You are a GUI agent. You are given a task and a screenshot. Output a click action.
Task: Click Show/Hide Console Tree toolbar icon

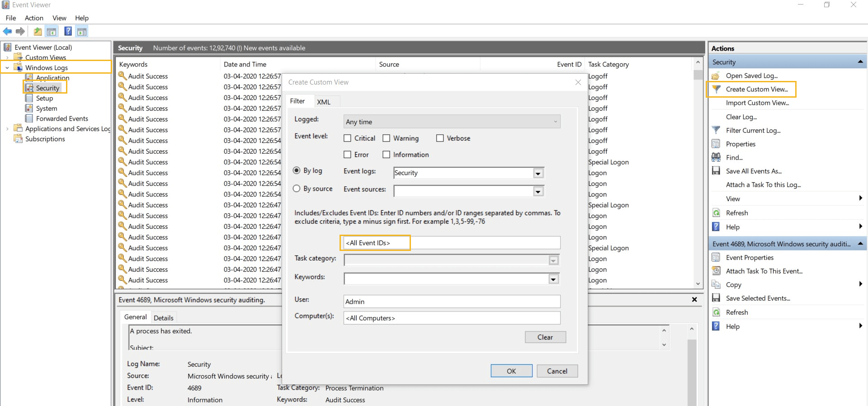[x=52, y=31]
